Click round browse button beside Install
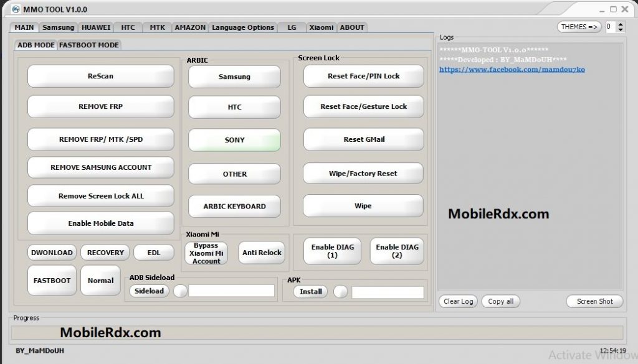Image resolution: width=638 pixels, height=364 pixels. [x=341, y=291]
